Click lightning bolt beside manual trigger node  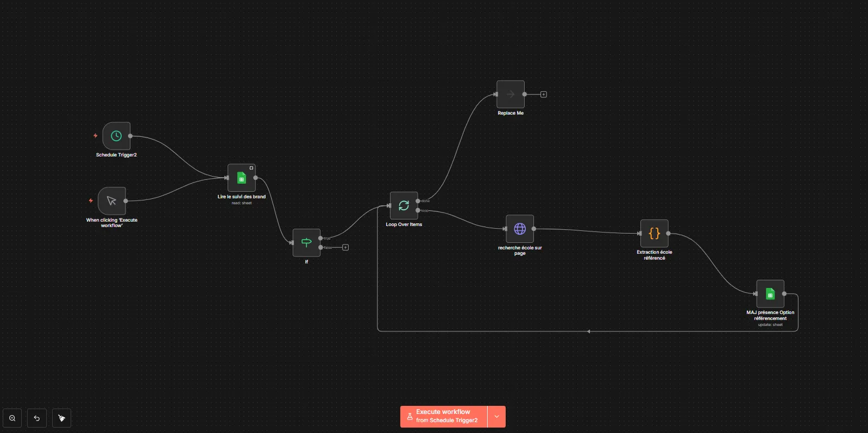tap(91, 200)
